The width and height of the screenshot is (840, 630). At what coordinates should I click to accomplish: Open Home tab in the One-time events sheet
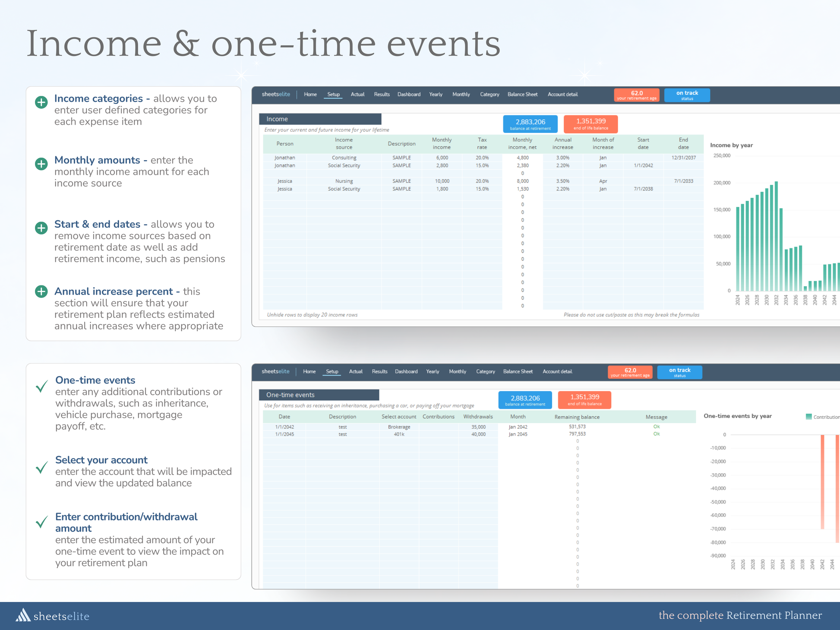(309, 371)
